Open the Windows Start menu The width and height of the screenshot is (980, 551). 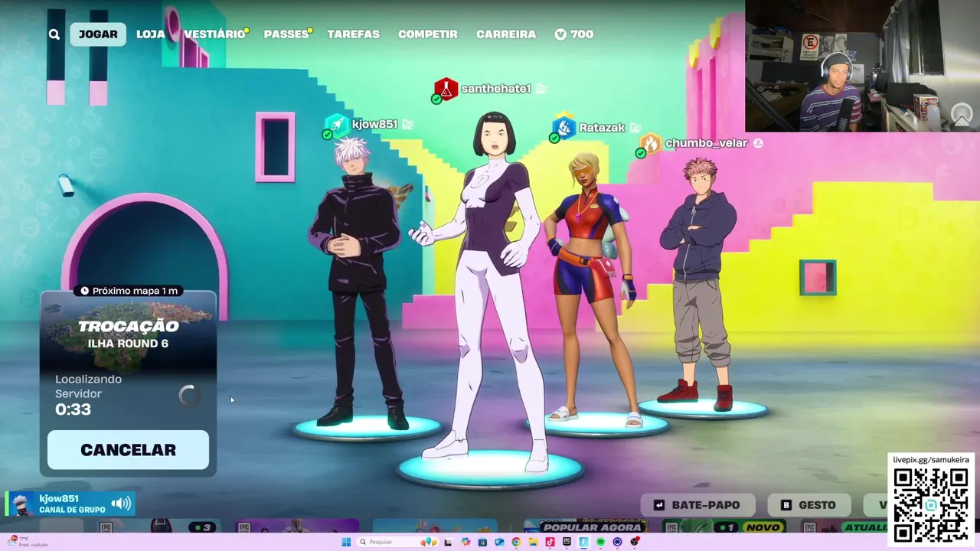coord(346,542)
